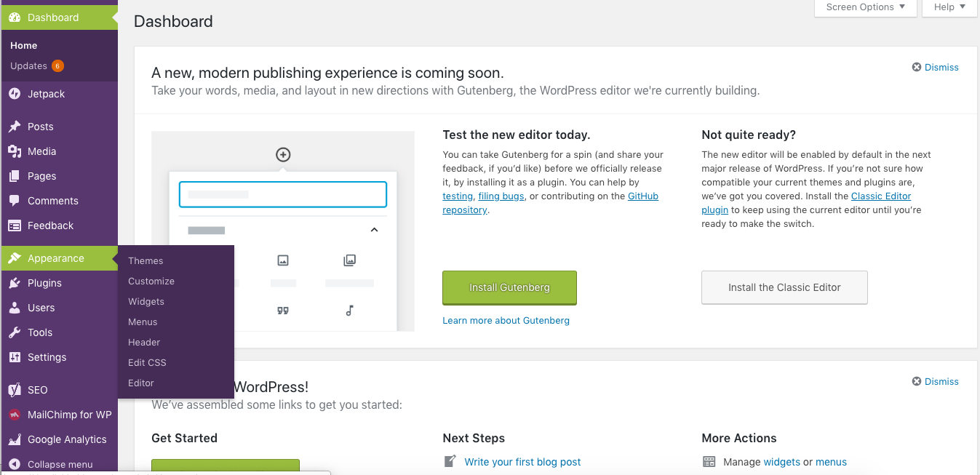
Task: Click the Appearance paintbrush icon
Action: [x=15, y=258]
